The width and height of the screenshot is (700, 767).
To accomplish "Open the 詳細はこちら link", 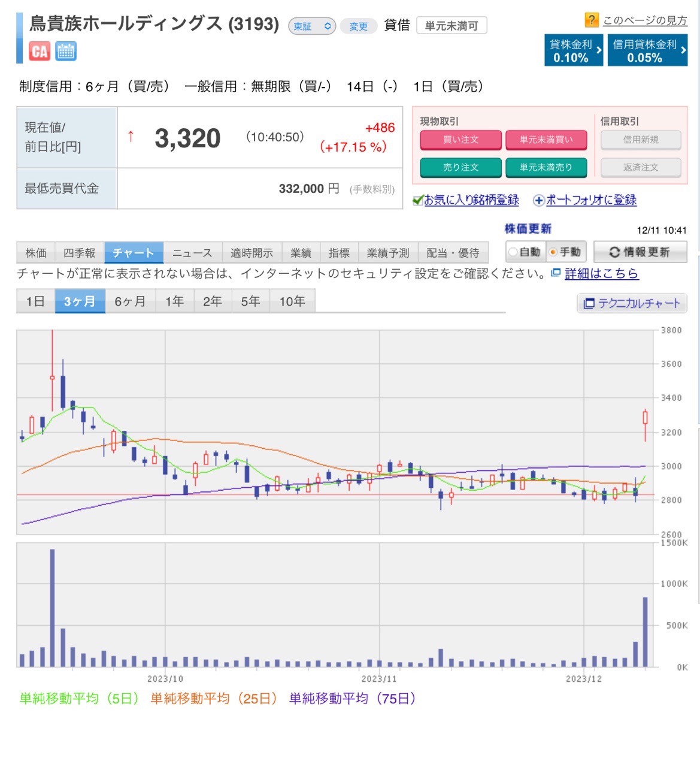I will pyautogui.click(x=601, y=274).
